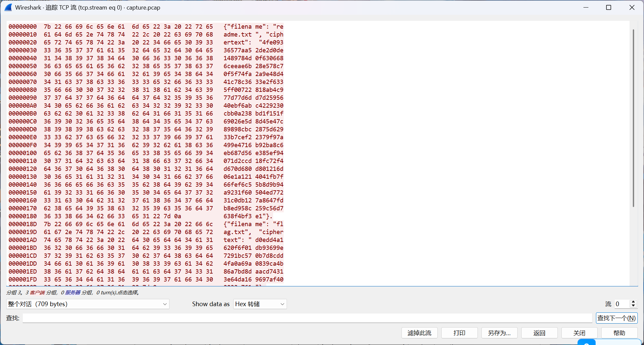Go back with the 返回 button
644x345 pixels.
pos(539,333)
